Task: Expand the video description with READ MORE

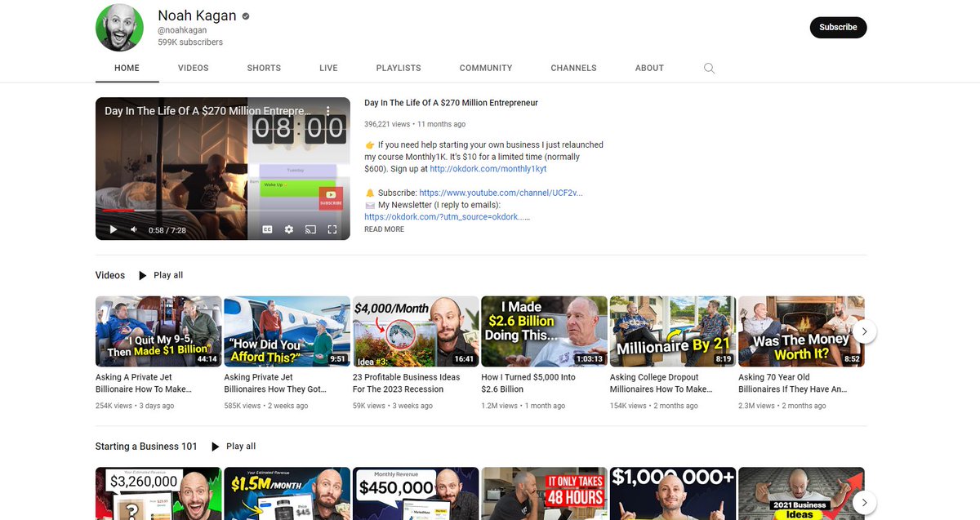Action: tap(384, 229)
